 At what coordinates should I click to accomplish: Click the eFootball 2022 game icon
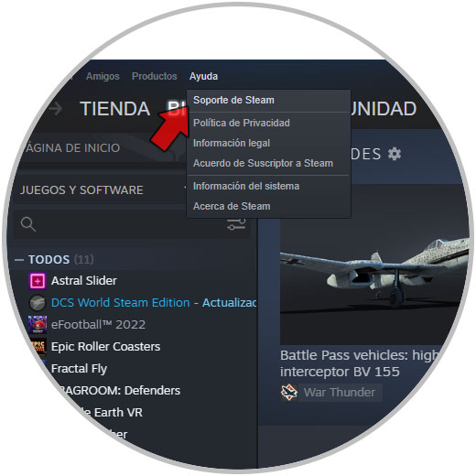coord(38,325)
